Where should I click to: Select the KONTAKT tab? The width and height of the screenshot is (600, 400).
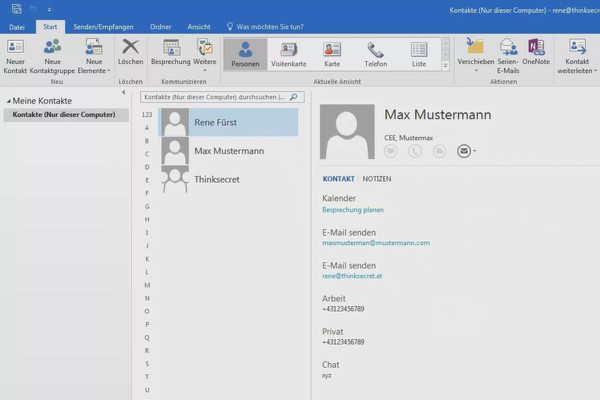[x=338, y=179]
